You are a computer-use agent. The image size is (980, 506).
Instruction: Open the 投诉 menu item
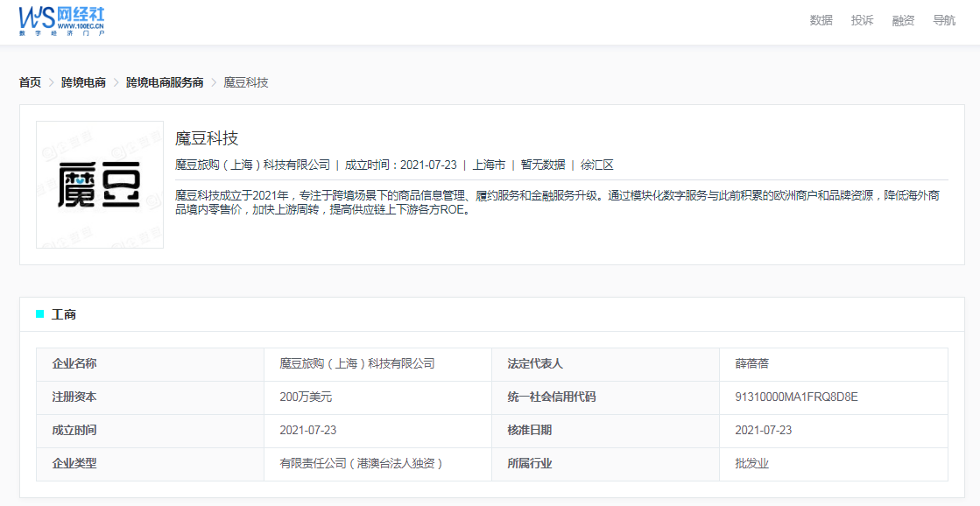tap(862, 21)
